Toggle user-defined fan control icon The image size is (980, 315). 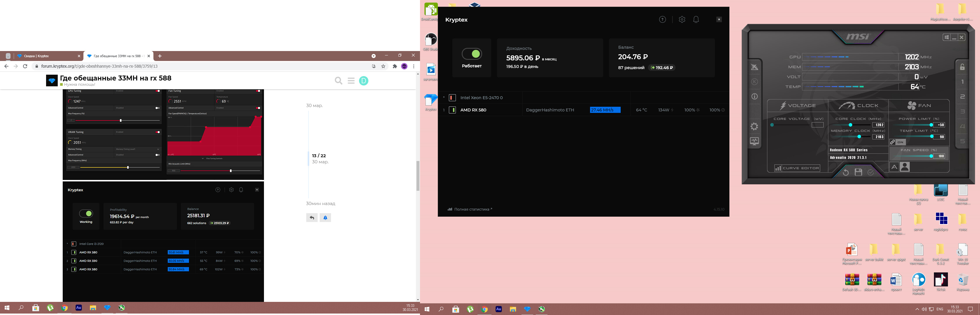pyautogui.click(x=905, y=167)
